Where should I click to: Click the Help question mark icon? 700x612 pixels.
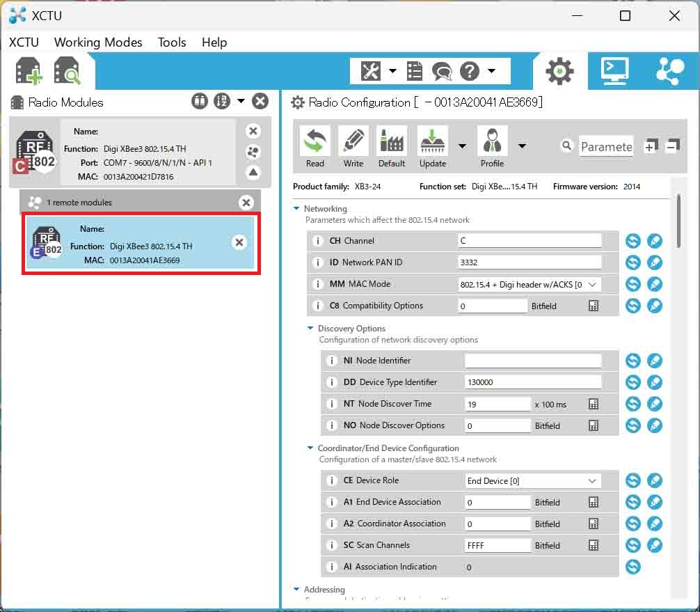[x=470, y=71]
